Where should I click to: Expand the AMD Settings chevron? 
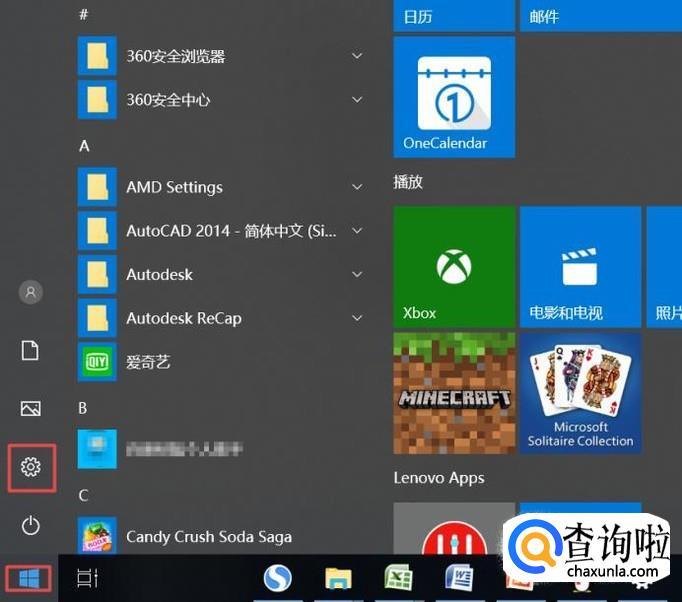click(357, 187)
